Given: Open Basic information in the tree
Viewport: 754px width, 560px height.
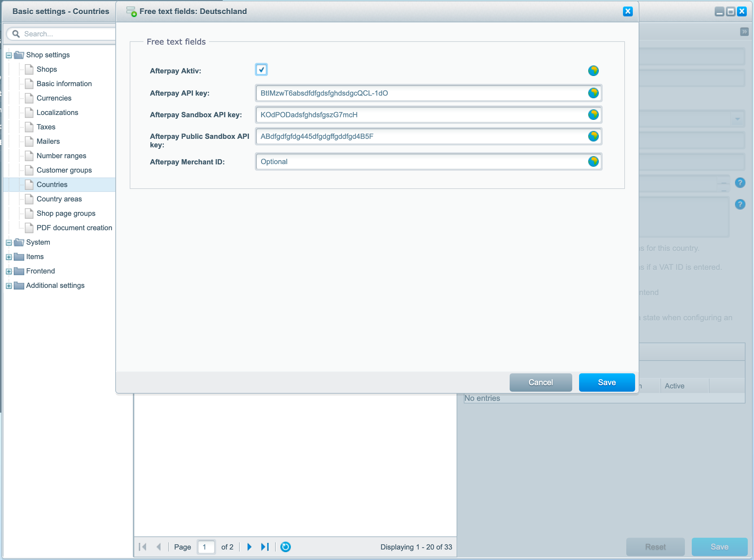Looking at the screenshot, I should click(x=64, y=84).
